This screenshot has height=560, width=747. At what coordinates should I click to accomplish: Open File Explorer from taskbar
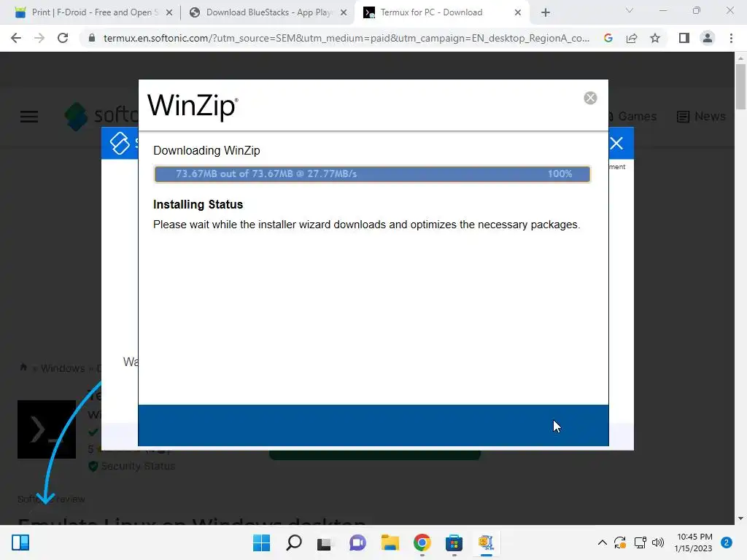click(x=390, y=542)
